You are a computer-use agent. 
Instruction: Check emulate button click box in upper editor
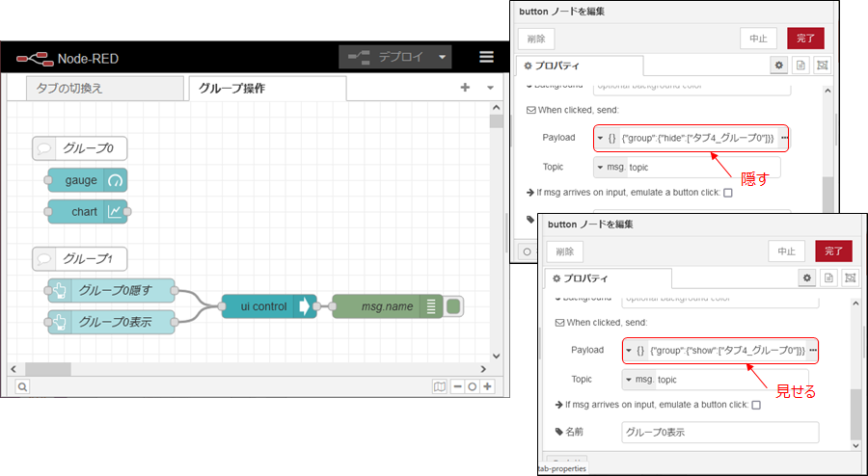tap(727, 193)
